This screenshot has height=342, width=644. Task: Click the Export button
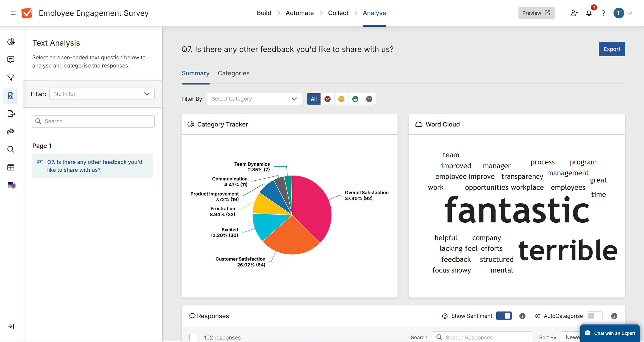coord(611,49)
